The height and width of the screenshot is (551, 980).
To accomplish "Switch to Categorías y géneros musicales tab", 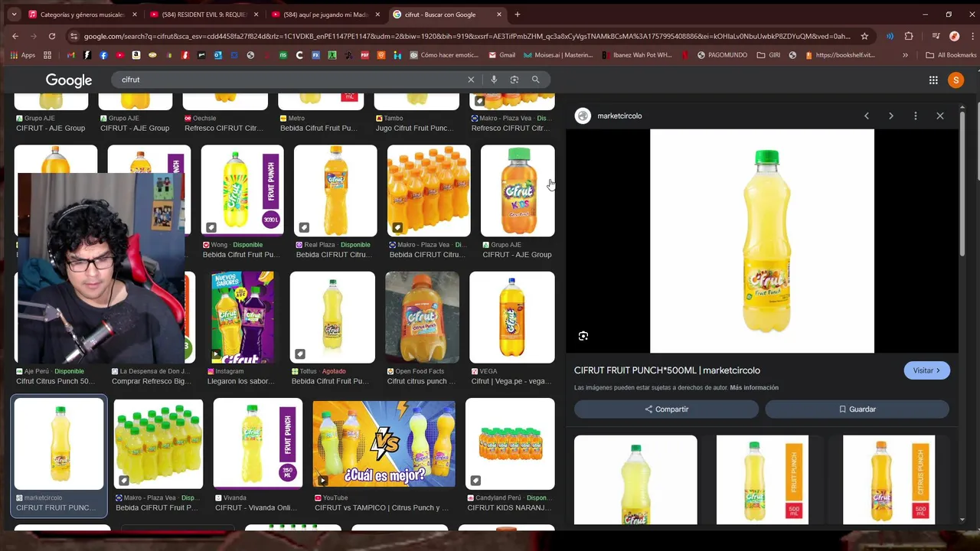I will coord(83,15).
